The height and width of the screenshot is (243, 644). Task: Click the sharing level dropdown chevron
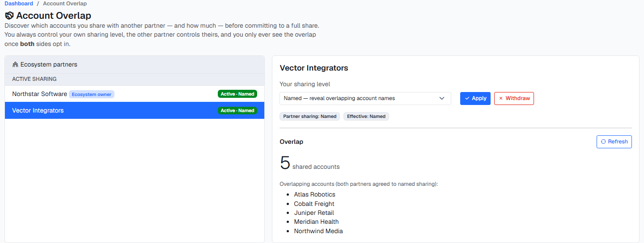point(442,98)
